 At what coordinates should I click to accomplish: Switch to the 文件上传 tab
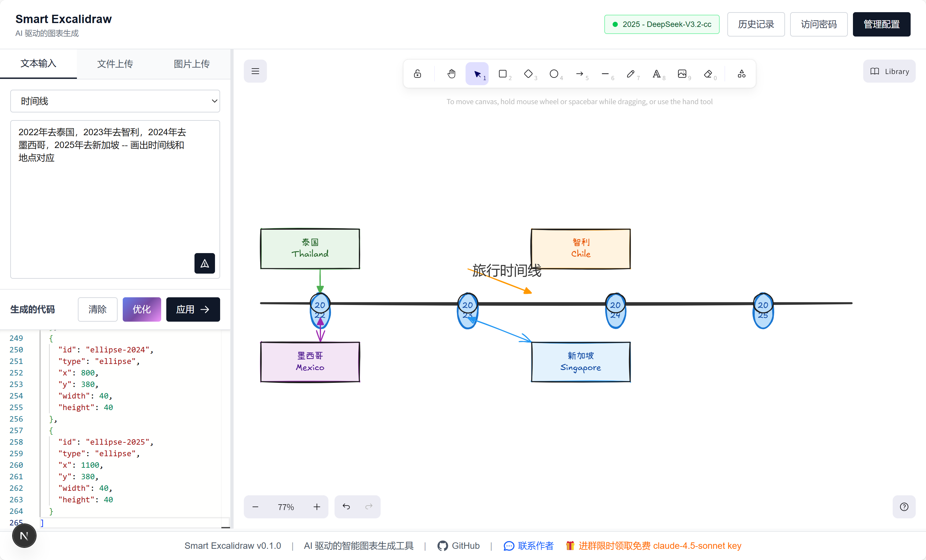[115, 63]
